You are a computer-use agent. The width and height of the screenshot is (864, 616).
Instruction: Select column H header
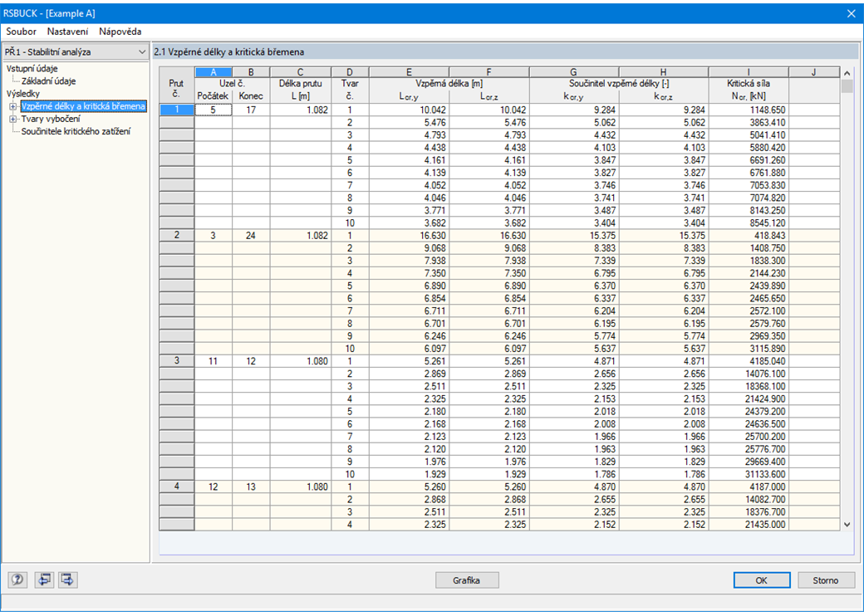(664, 72)
